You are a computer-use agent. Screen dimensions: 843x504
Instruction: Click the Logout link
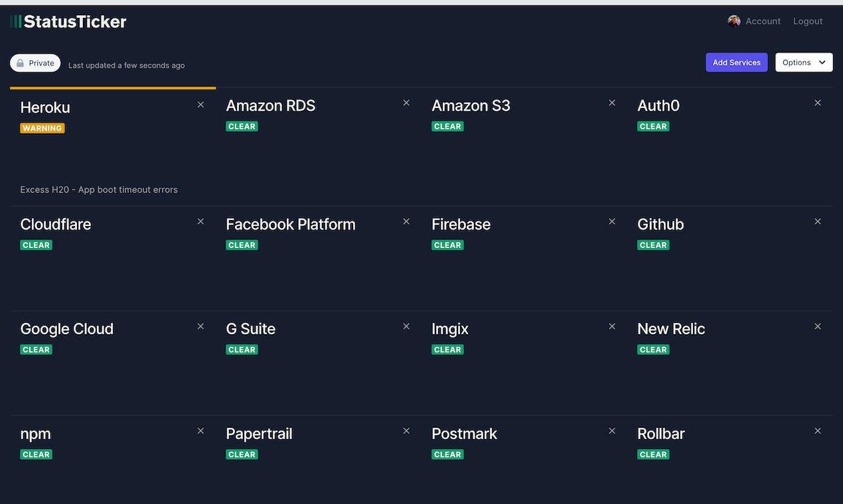coord(808,21)
